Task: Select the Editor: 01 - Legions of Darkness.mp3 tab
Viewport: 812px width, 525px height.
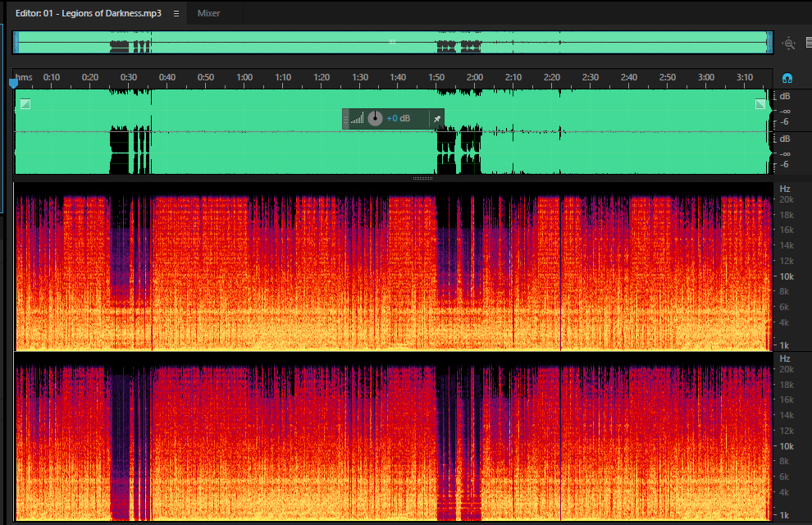Action: [x=89, y=13]
